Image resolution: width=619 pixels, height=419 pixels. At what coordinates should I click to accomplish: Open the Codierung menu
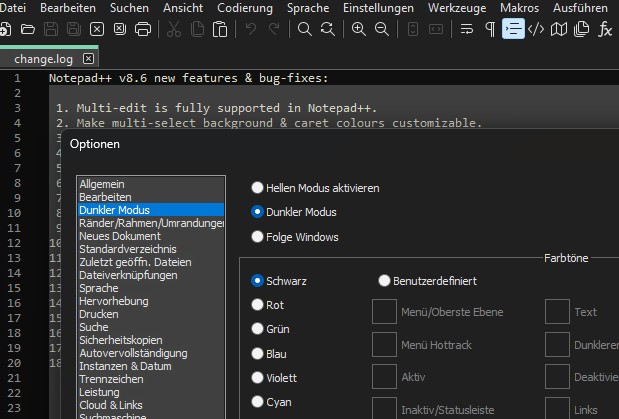coord(244,7)
